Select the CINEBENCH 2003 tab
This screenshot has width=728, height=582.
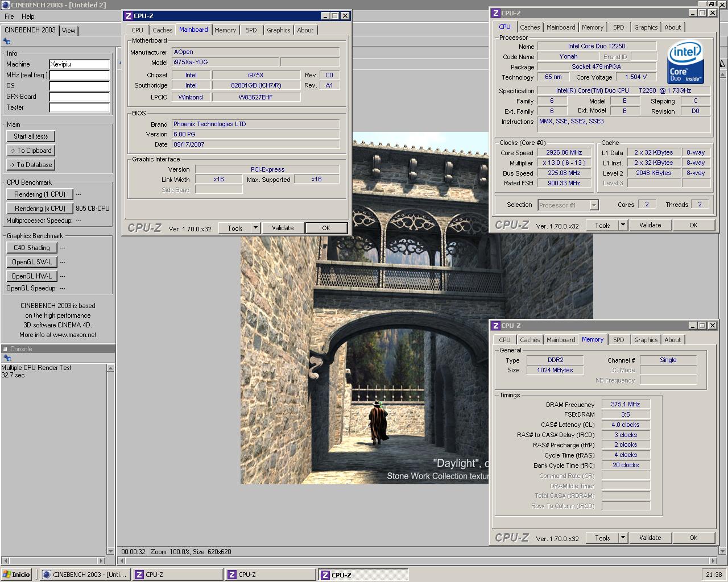click(30, 30)
